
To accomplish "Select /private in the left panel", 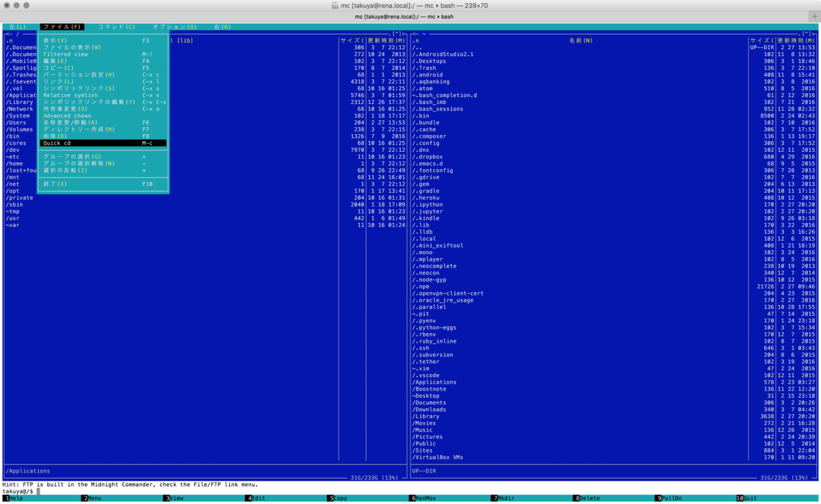I will [205, 198].
